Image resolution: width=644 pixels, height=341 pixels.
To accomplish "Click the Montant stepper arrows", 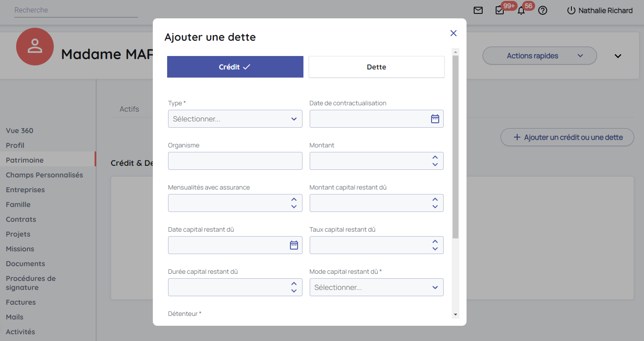I will 435,161.
